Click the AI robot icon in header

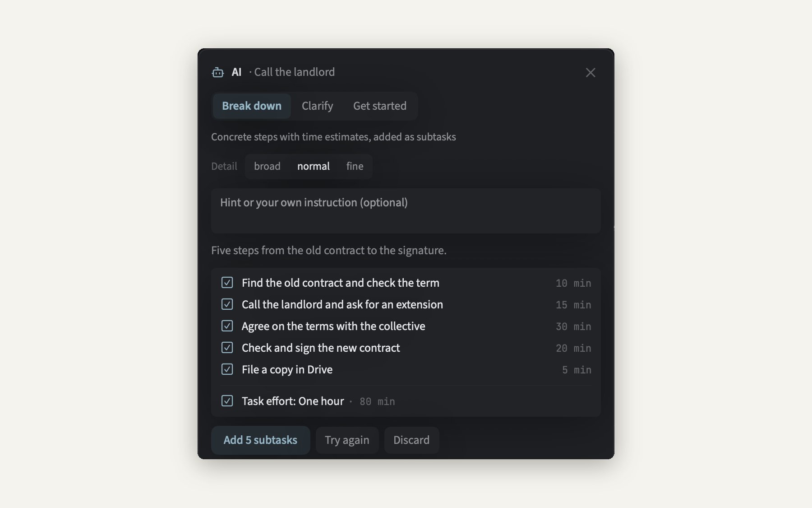tap(218, 72)
